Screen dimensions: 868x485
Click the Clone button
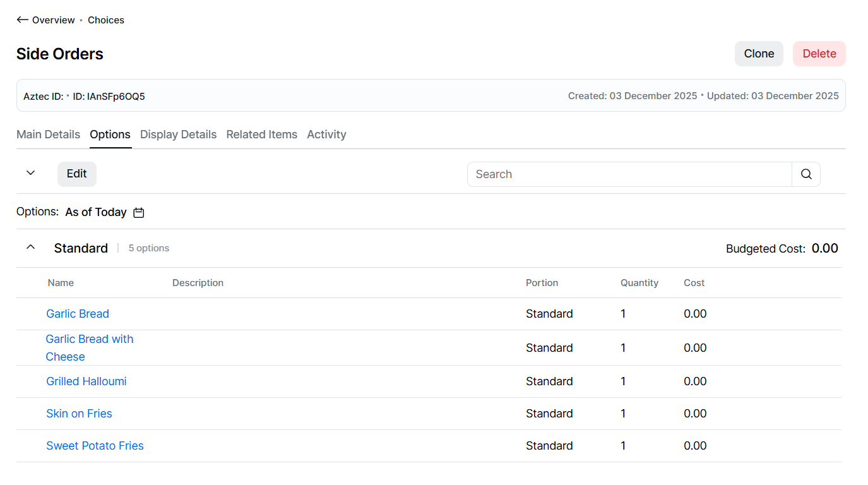pos(758,54)
